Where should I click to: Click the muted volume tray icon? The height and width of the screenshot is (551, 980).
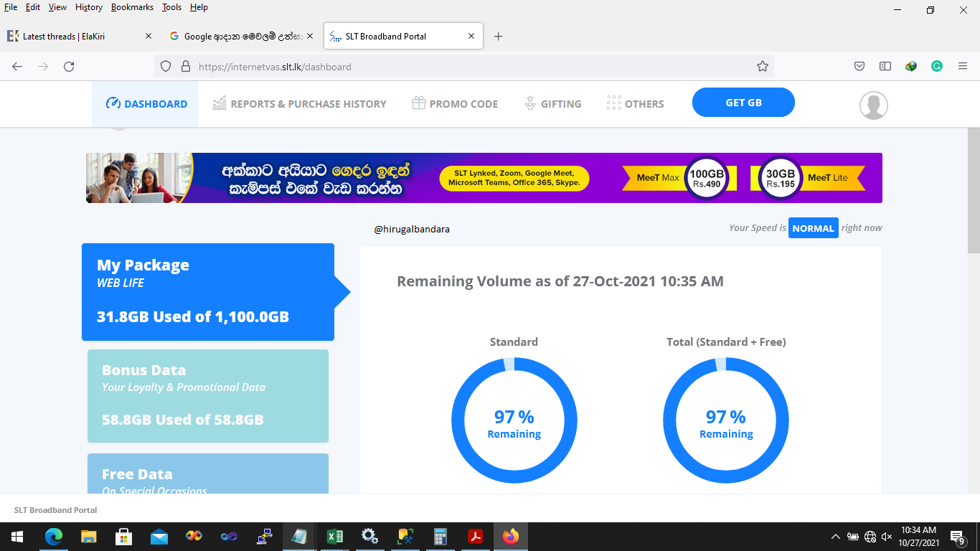(887, 537)
